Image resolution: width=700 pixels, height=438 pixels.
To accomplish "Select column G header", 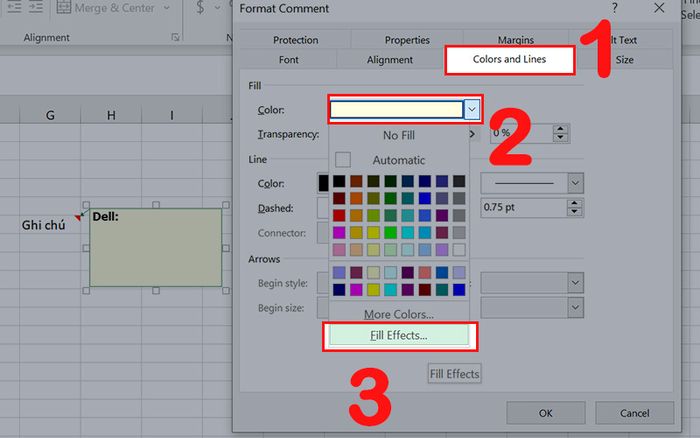I will (50, 115).
